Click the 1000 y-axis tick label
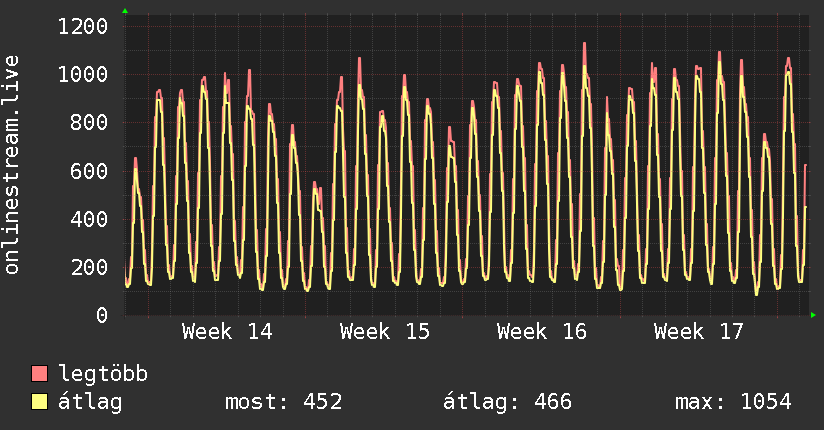 point(83,75)
